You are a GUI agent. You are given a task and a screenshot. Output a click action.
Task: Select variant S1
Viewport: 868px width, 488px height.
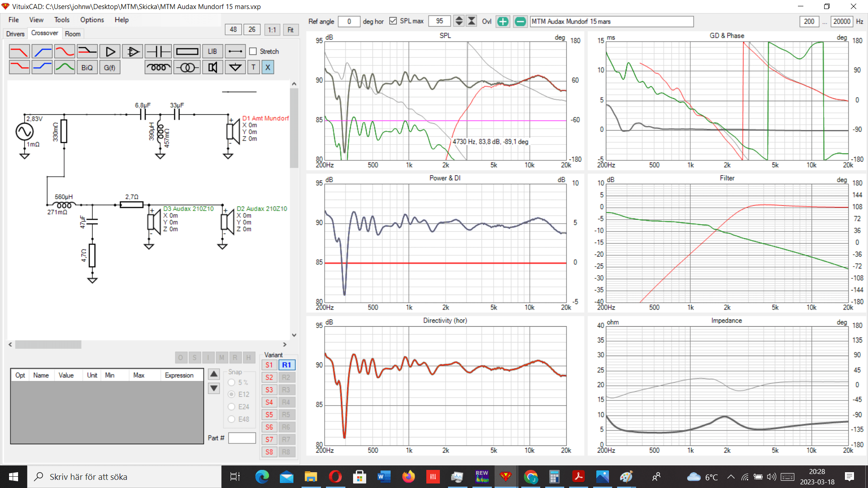[269, 365]
